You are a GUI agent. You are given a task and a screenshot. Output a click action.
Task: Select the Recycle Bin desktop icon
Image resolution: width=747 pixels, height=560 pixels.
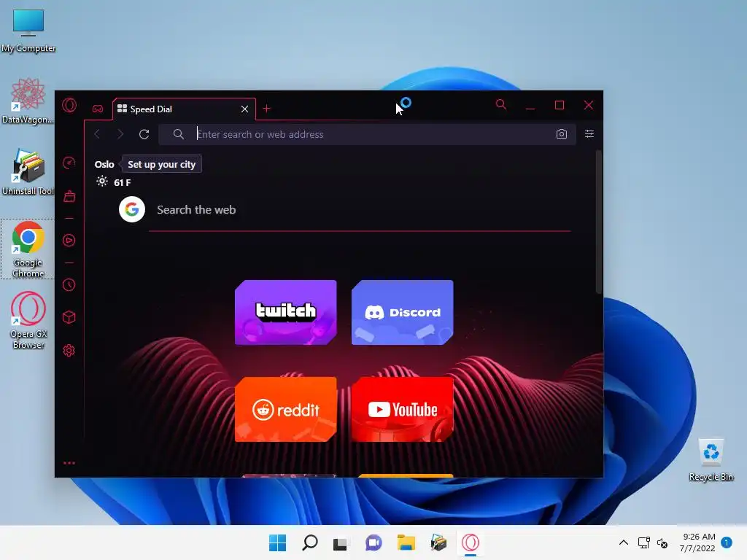(x=711, y=460)
